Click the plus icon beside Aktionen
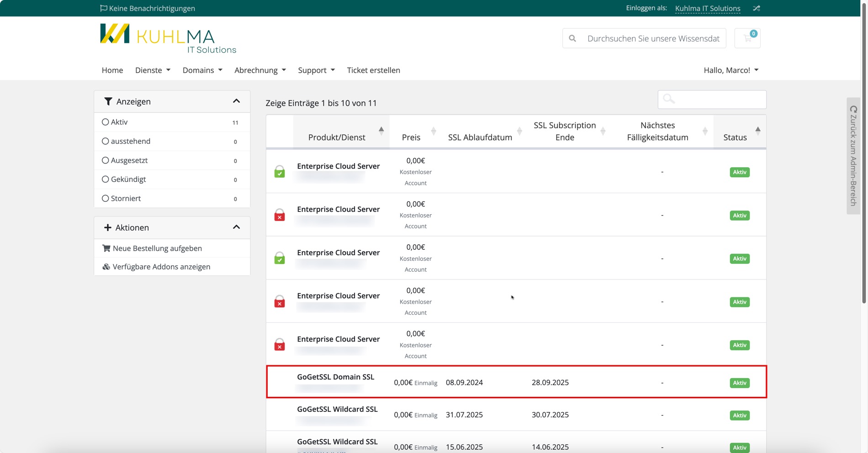The height and width of the screenshot is (453, 868). pyautogui.click(x=108, y=227)
